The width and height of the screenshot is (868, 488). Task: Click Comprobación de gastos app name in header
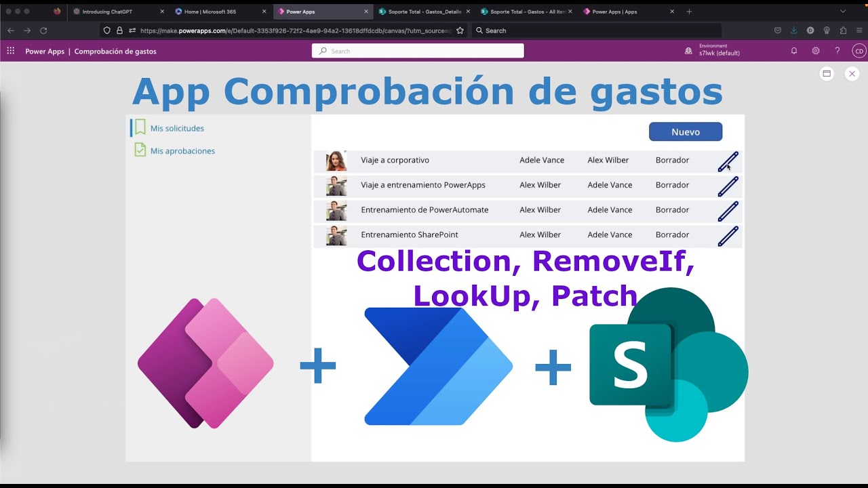coord(115,52)
